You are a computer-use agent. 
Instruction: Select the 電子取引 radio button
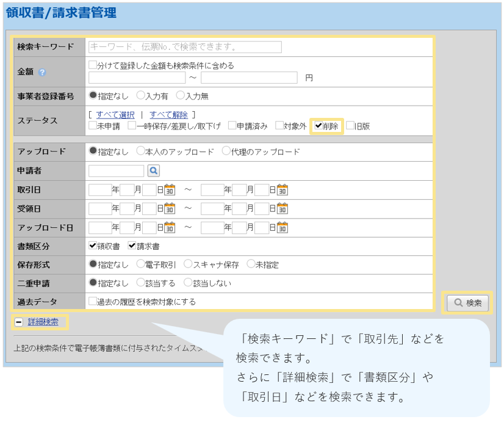coord(141,264)
